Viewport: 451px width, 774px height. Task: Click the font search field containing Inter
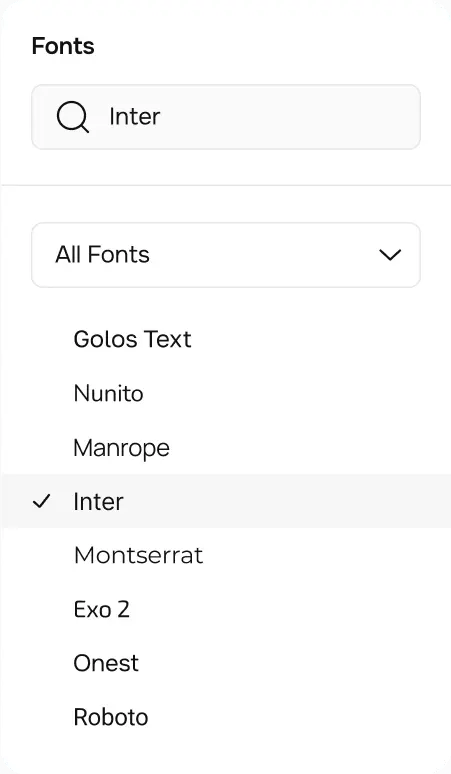click(x=226, y=117)
